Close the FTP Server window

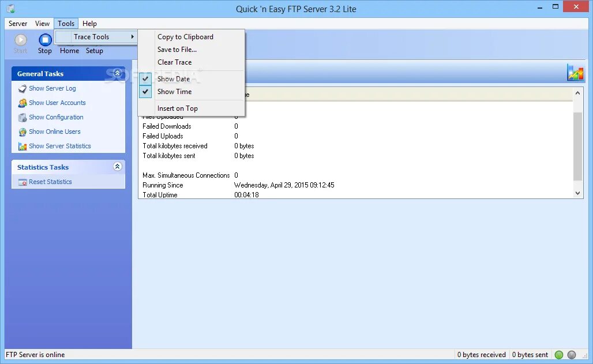point(576,6)
